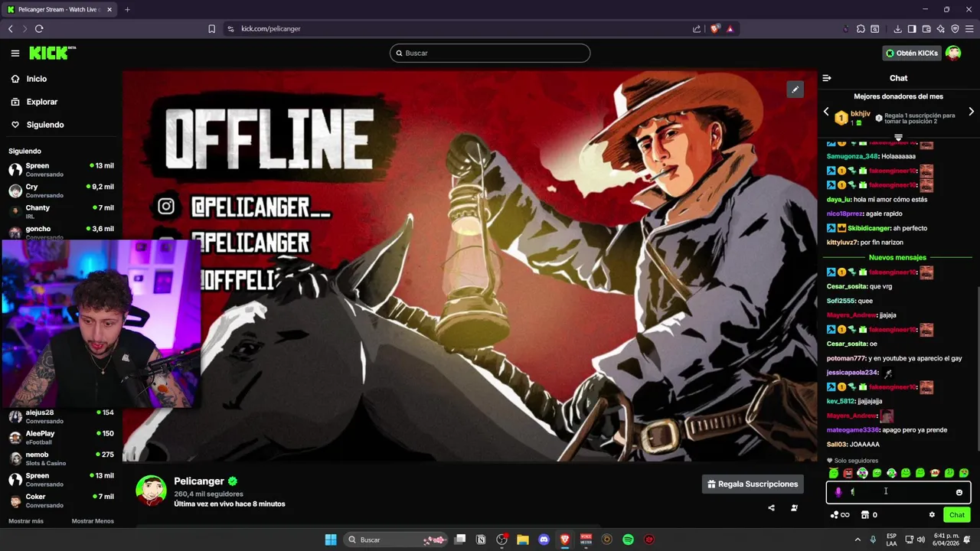Reload the page with the refresh icon

click(x=39, y=28)
